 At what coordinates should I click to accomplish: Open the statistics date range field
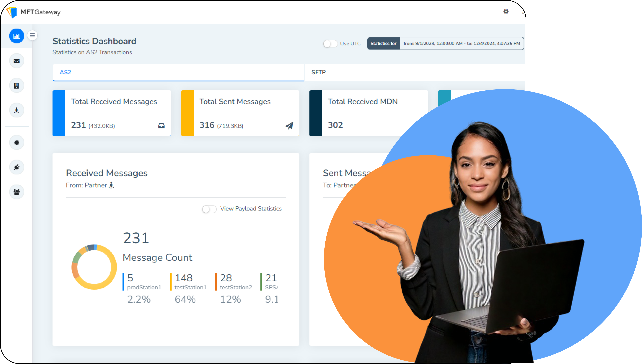(x=462, y=44)
